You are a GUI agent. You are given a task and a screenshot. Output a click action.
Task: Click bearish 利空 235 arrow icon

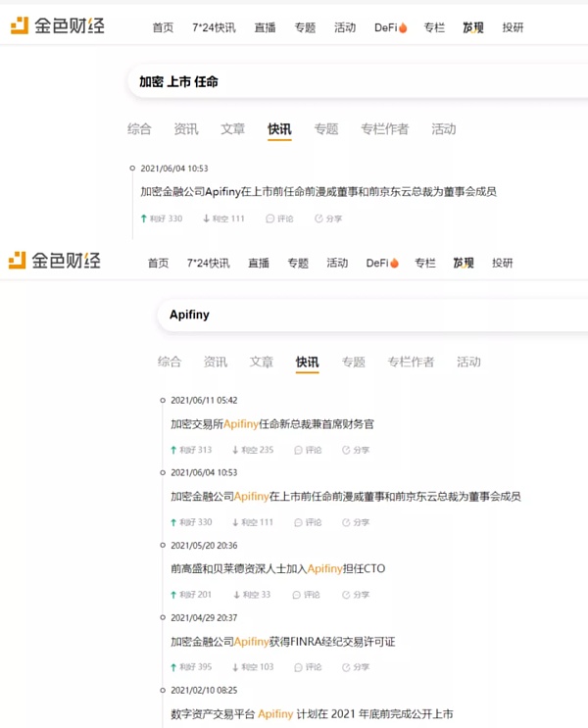235,450
